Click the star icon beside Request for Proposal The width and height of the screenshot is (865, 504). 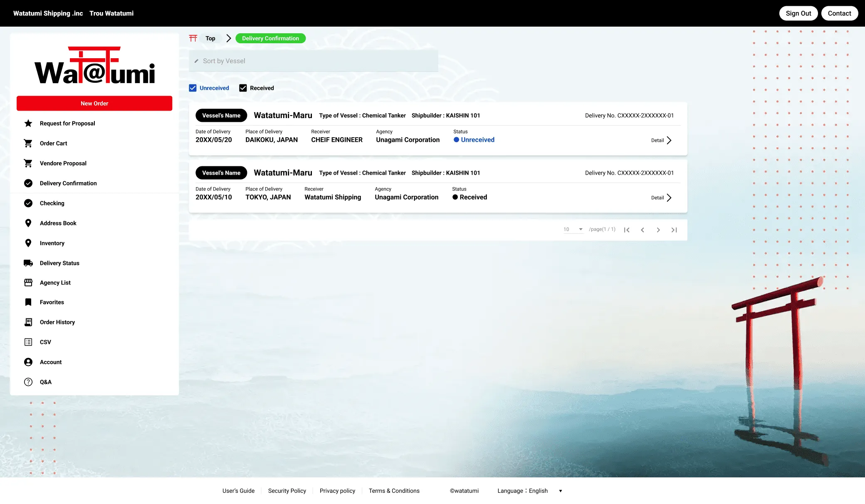coord(28,124)
